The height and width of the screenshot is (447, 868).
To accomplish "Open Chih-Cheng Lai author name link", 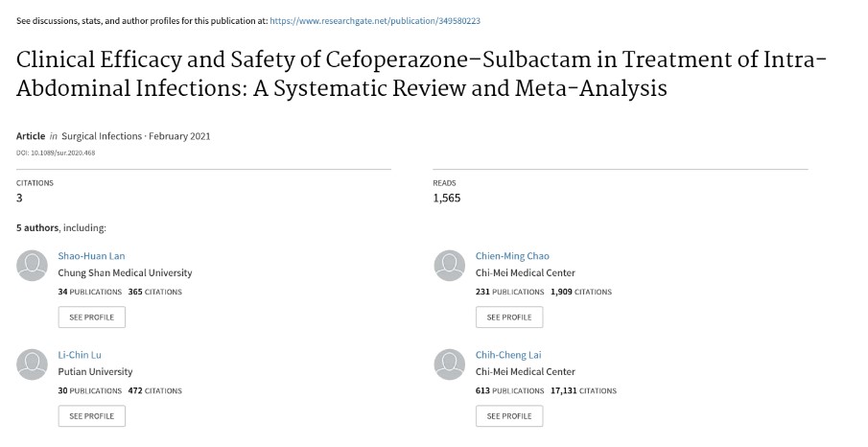I will click(508, 355).
